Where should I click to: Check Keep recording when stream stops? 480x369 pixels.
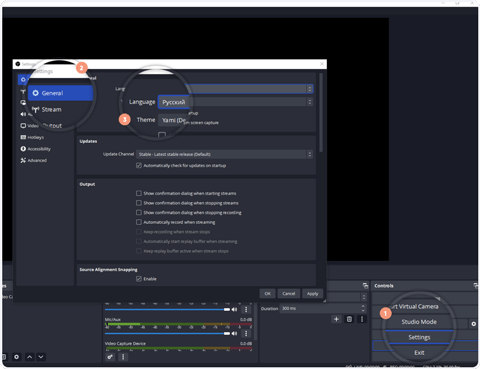[x=139, y=232]
